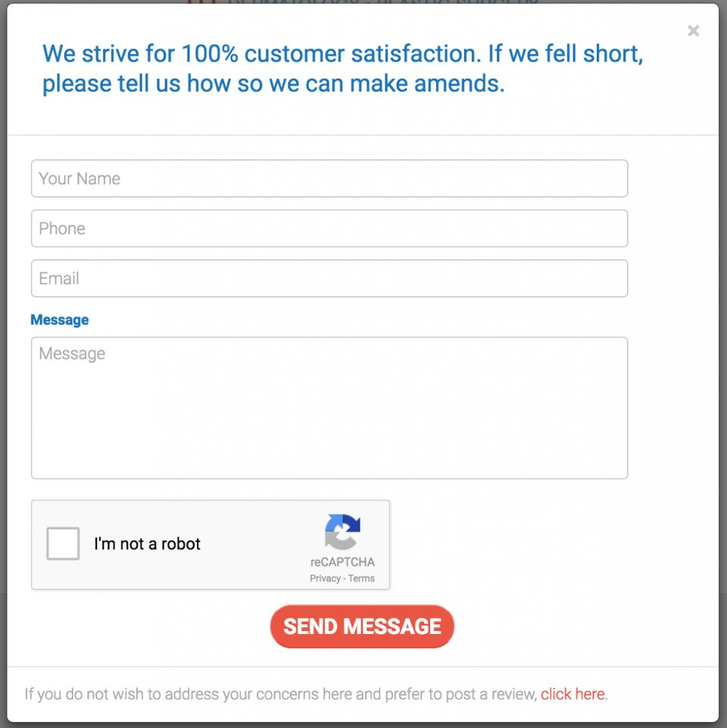Screen dimensions: 727x728
Task: Check the I'm not a robot box
Action: point(63,543)
